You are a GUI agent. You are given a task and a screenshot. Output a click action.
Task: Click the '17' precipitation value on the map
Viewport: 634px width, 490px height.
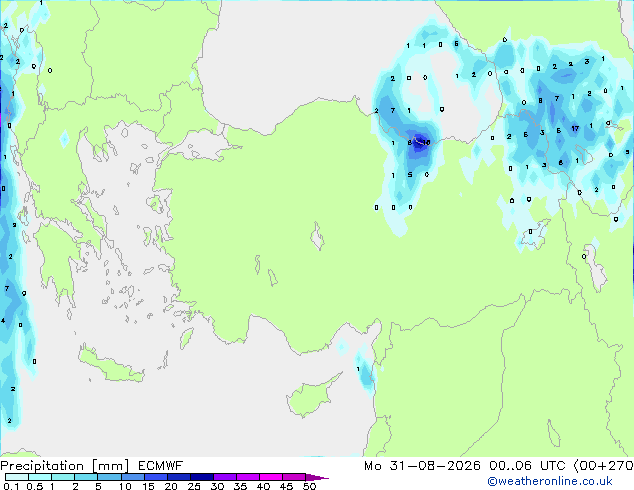tap(575, 129)
